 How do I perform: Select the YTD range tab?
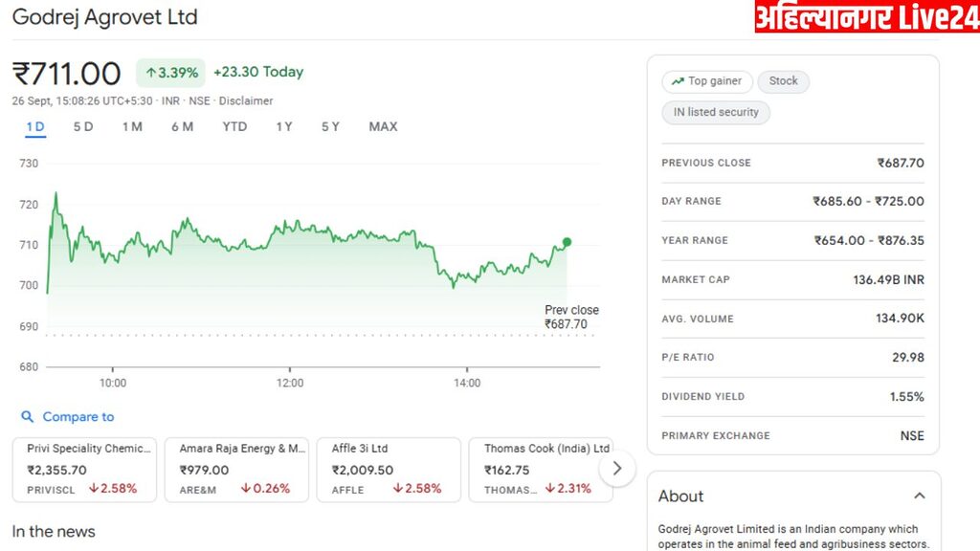[234, 126]
